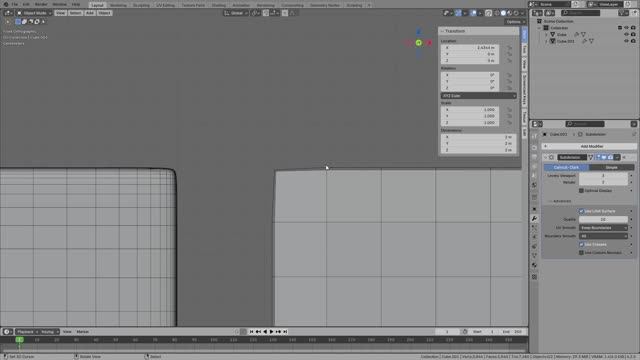Click the Cube mesh icon in outliner

552,35
